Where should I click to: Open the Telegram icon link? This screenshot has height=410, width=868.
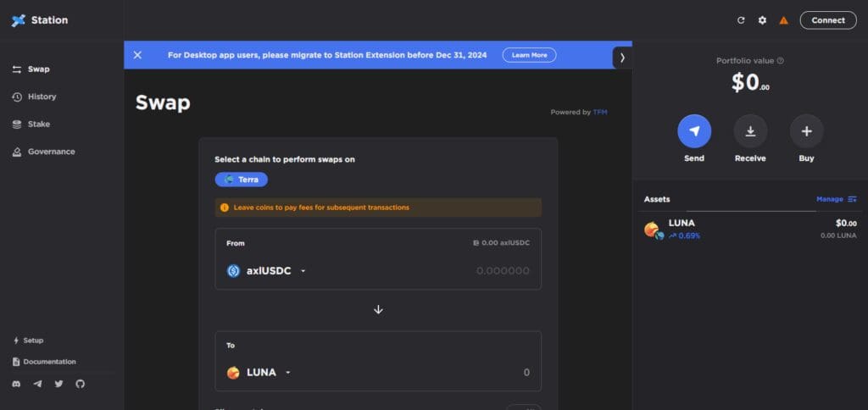pos(37,384)
